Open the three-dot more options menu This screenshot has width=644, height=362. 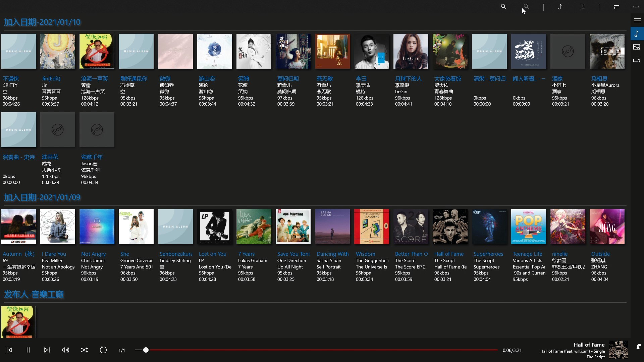636,7
